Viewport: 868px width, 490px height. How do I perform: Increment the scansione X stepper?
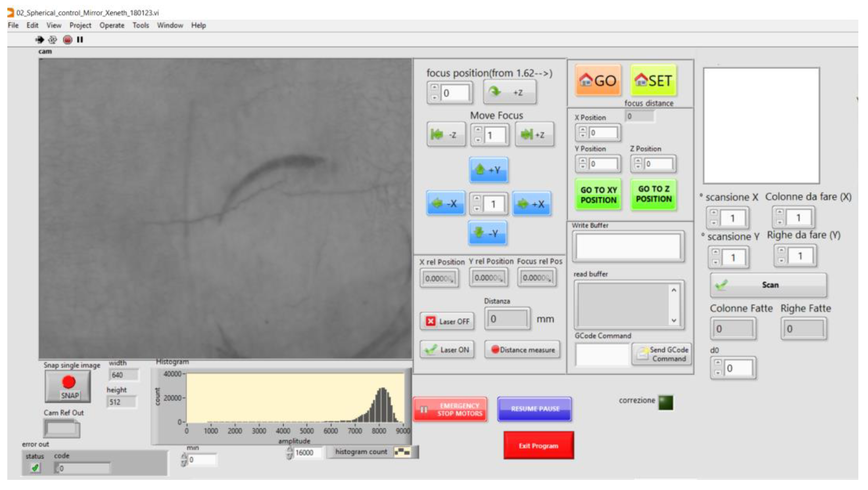coord(713,213)
